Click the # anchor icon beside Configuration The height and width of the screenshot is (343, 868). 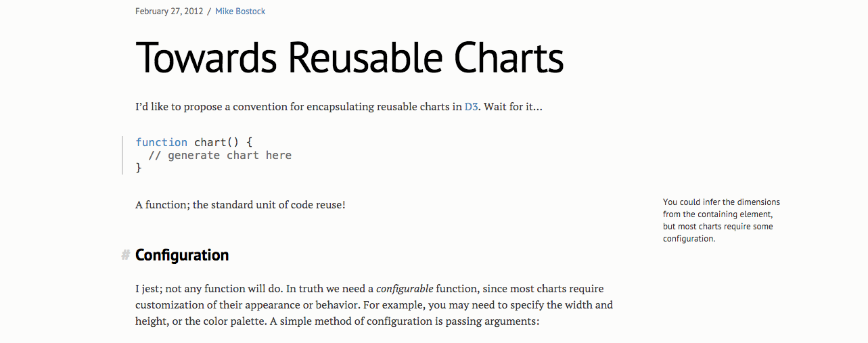125,255
